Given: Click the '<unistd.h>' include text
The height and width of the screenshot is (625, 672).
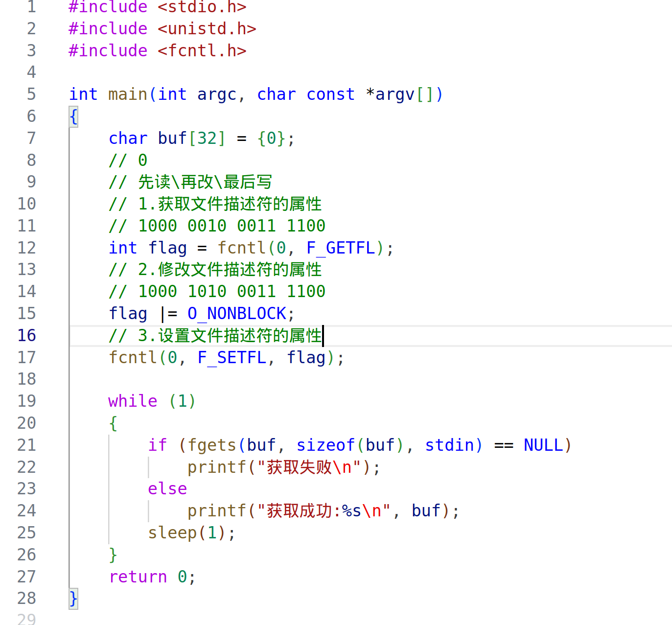Looking at the screenshot, I should pos(207,29).
